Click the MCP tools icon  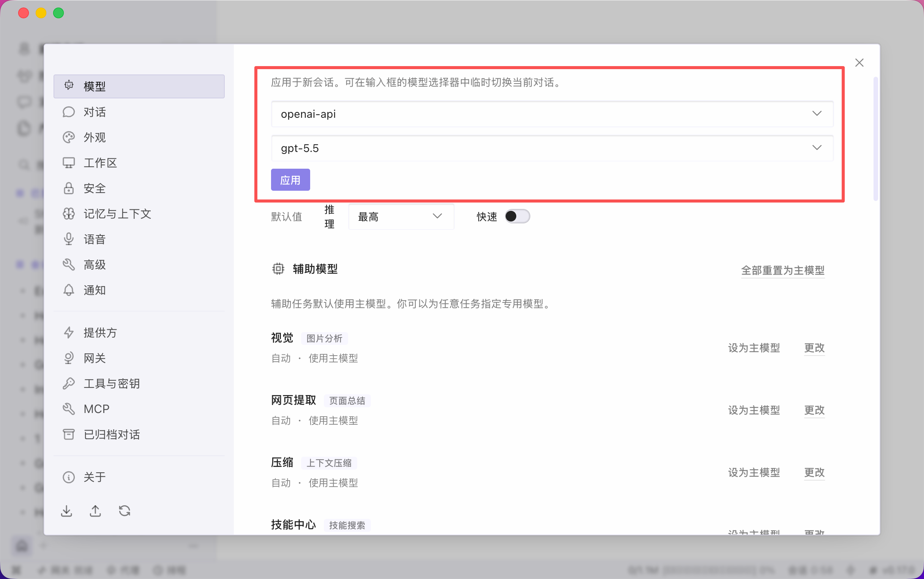(69, 409)
